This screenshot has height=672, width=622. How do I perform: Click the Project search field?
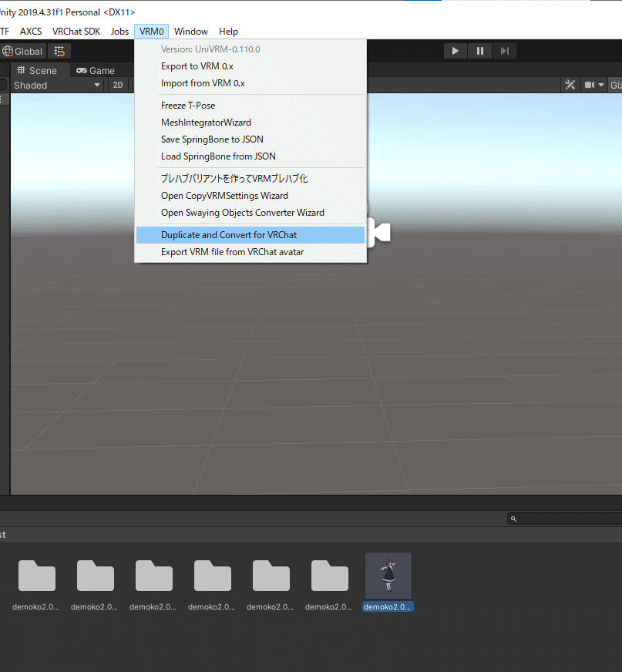point(565,519)
